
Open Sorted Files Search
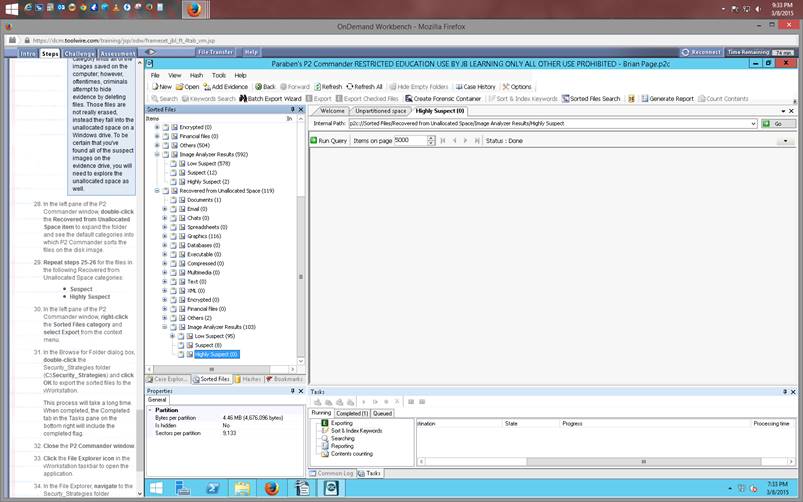coord(591,98)
